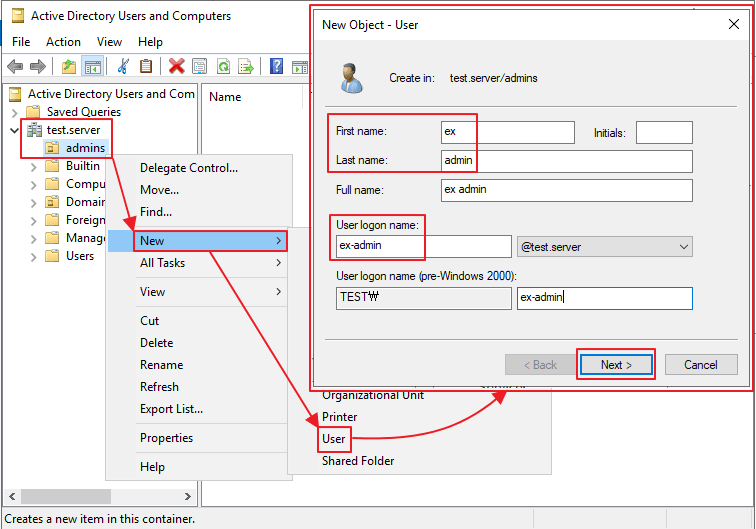The image size is (756, 529).
Task: Open the Action menu
Action: pos(63,42)
